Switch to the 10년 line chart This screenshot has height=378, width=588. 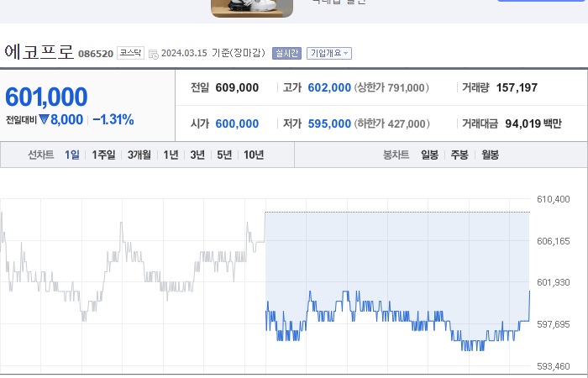[254, 155]
